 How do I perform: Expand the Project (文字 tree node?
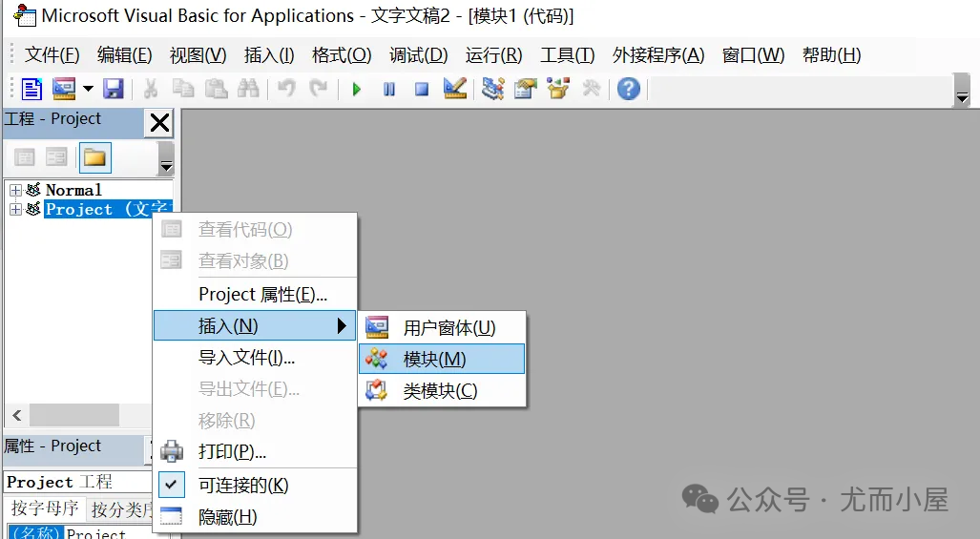(15, 209)
